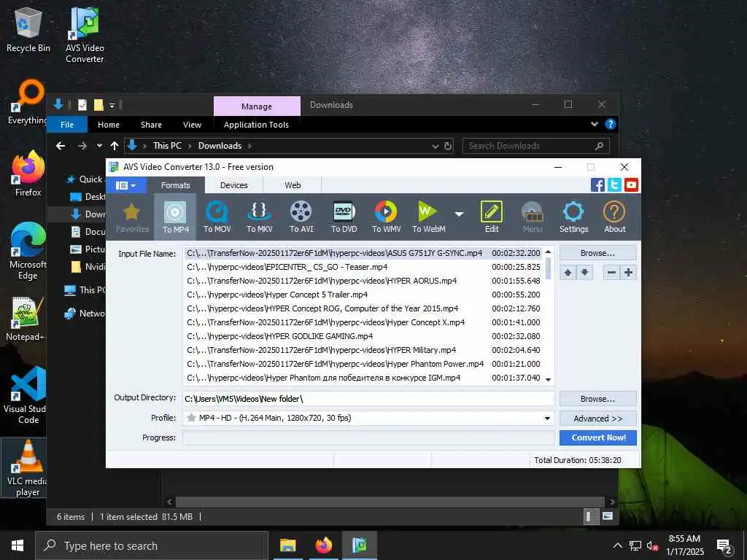Viewport: 747px width, 560px height.
Task: Open AVS Video Converter desktop shortcut
Action: 85,36
